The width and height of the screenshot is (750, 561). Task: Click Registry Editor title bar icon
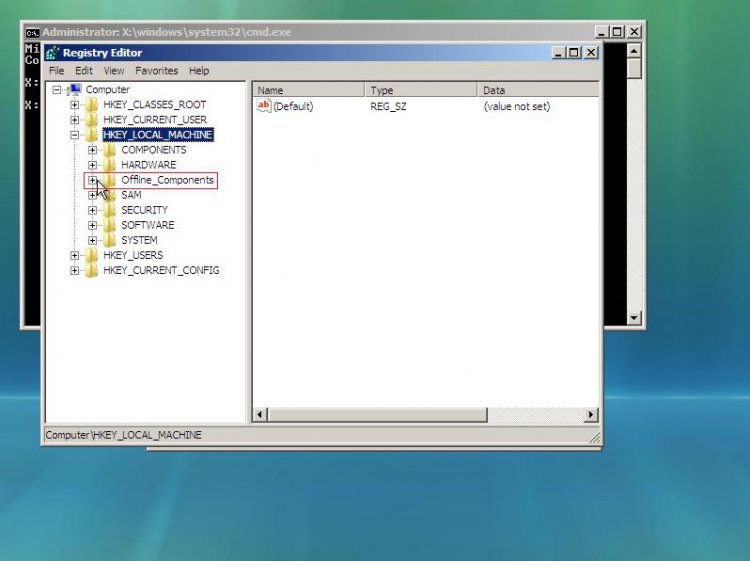coord(53,53)
